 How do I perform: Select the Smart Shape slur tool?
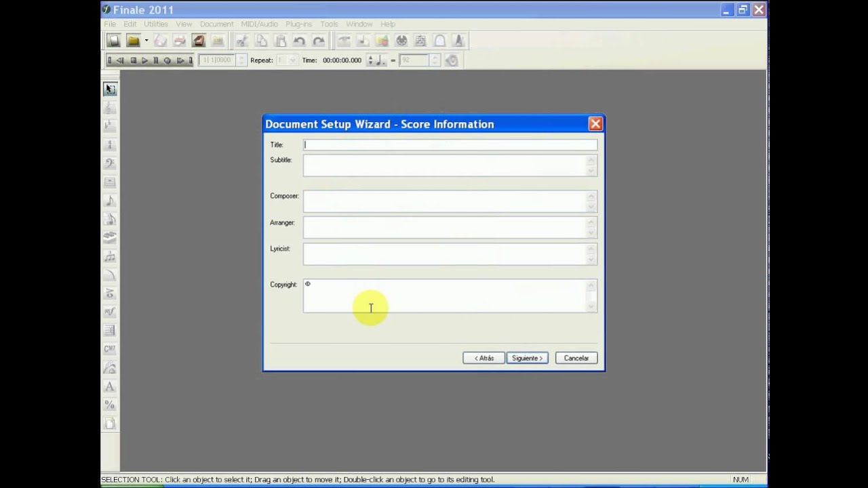tap(110, 275)
